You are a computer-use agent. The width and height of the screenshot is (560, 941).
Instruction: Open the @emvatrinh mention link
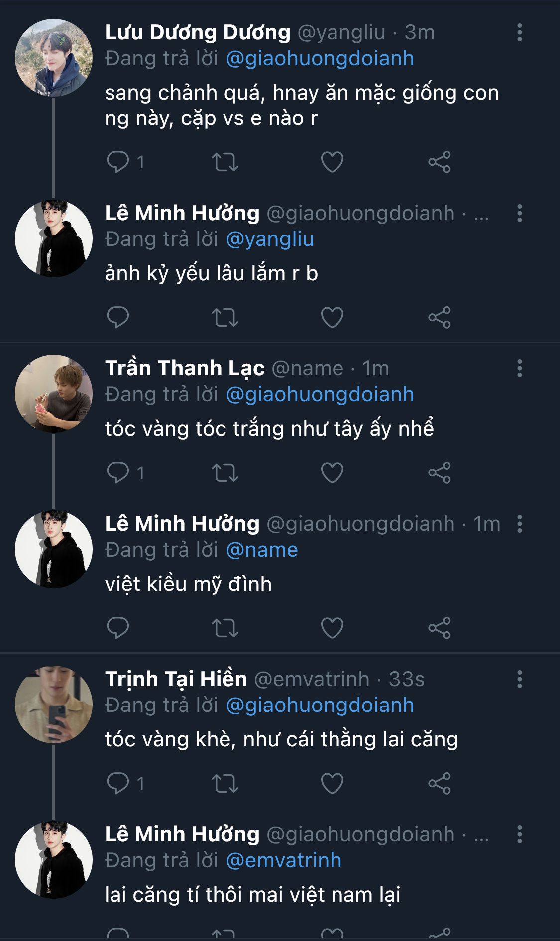tap(284, 860)
